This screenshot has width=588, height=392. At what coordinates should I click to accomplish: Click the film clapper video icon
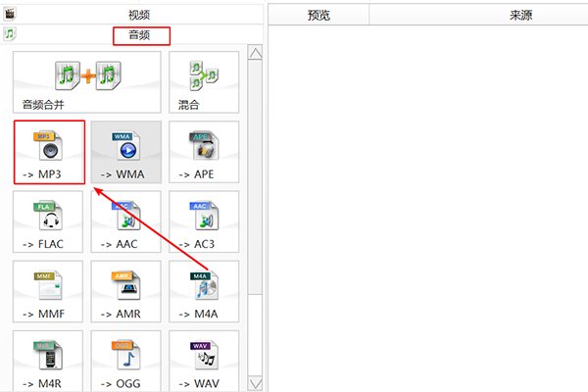pyautogui.click(x=10, y=14)
